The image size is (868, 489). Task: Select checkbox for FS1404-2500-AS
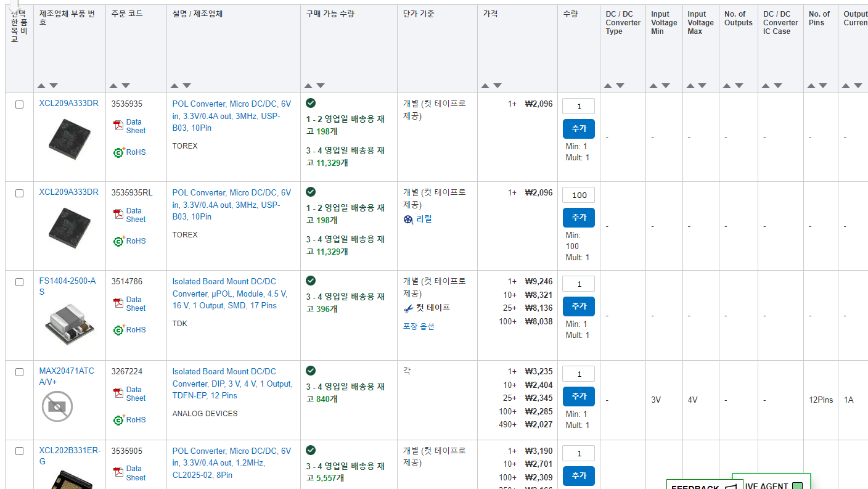(x=20, y=282)
